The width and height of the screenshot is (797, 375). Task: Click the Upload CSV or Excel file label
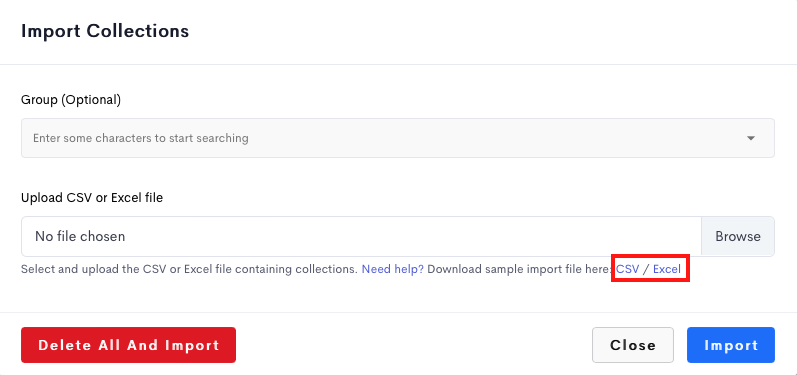92,198
